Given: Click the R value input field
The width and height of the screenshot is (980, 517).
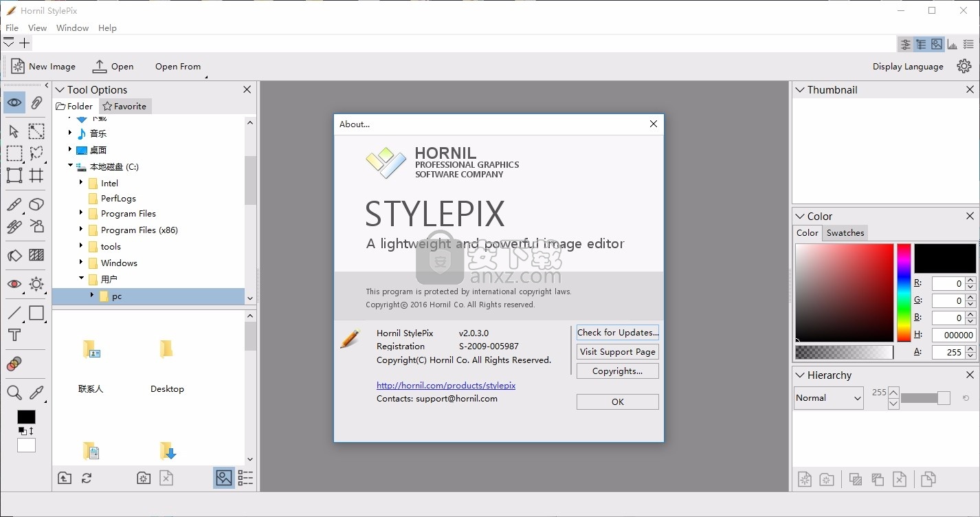Looking at the screenshot, I should point(948,283).
